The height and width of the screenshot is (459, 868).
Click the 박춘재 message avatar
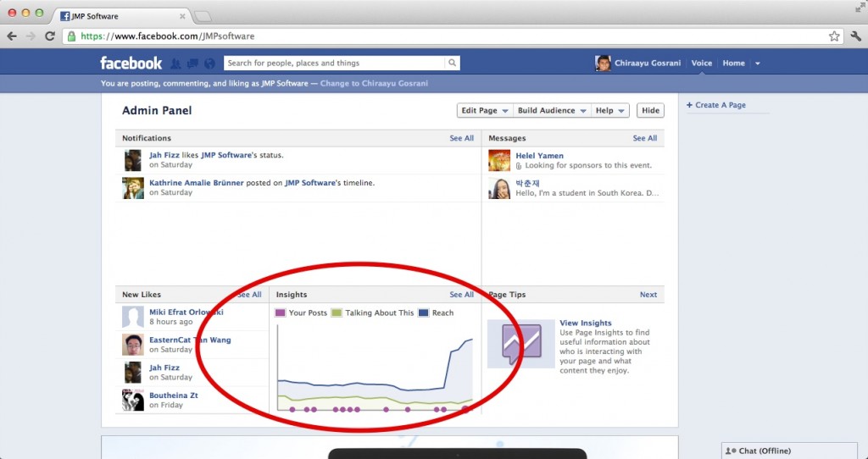click(499, 188)
